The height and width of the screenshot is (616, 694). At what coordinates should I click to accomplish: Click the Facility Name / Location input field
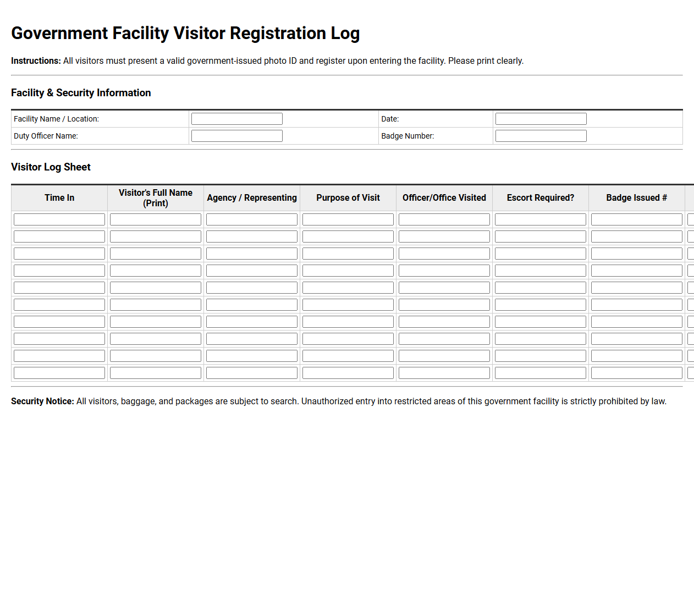point(237,119)
